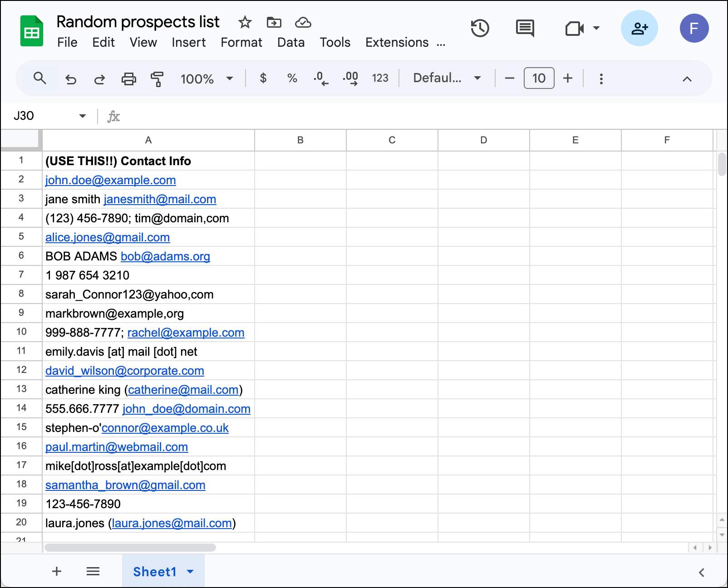This screenshot has width=728, height=588.
Task: Print the spreadsheet
Action: pos(129,79)
